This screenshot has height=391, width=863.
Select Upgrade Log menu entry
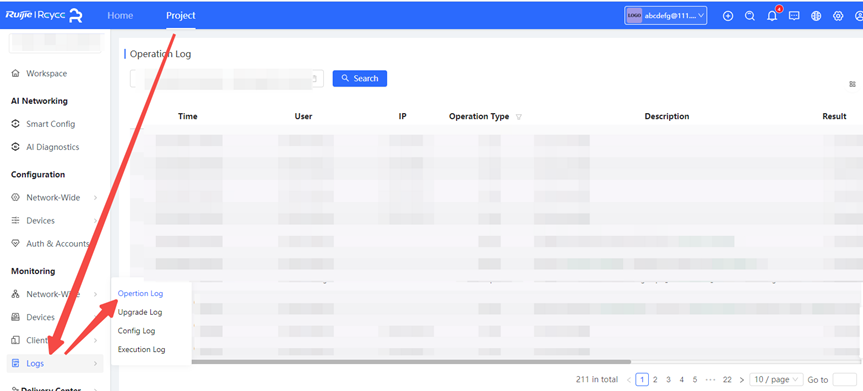tap(140, 312)
